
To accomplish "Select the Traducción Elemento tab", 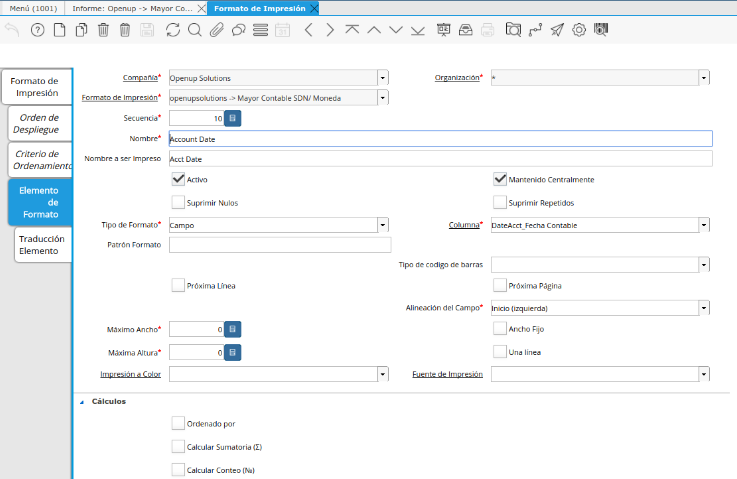I will pos(41,245).
